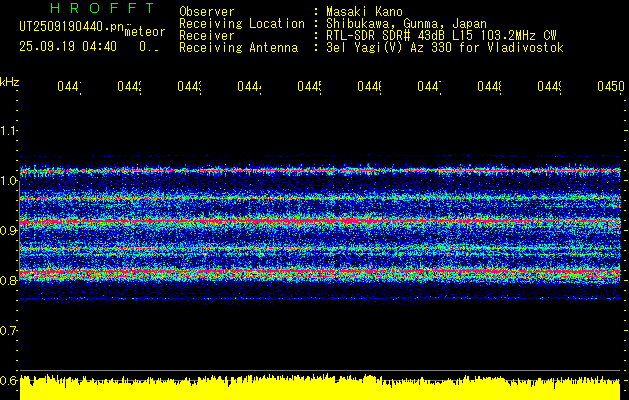
Task: Click the 'Receiving Antenna' field label
Action: pos(238,47)
